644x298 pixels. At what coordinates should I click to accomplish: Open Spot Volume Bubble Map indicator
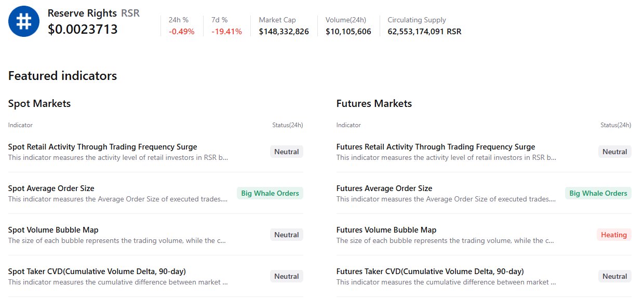coord(53,230)
